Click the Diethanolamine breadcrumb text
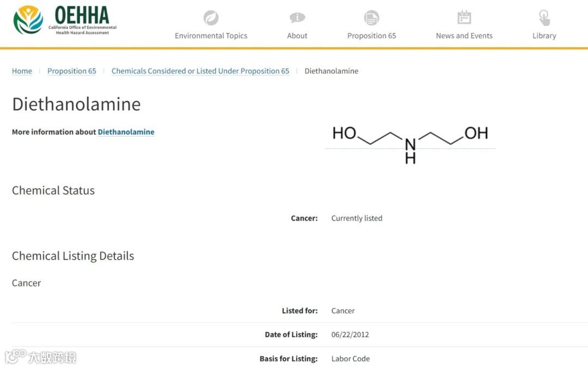This screenshot has width=588, height=368. tap(331, 71)
